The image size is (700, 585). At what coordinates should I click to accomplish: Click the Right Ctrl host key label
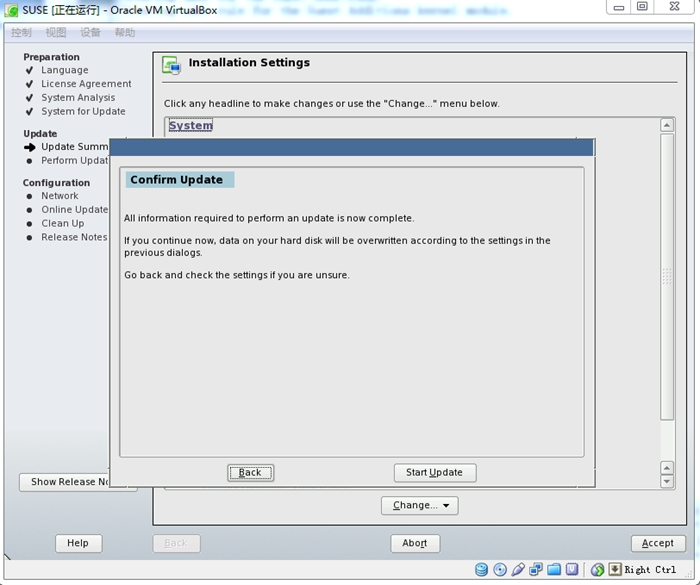click(x=650, y=569)
